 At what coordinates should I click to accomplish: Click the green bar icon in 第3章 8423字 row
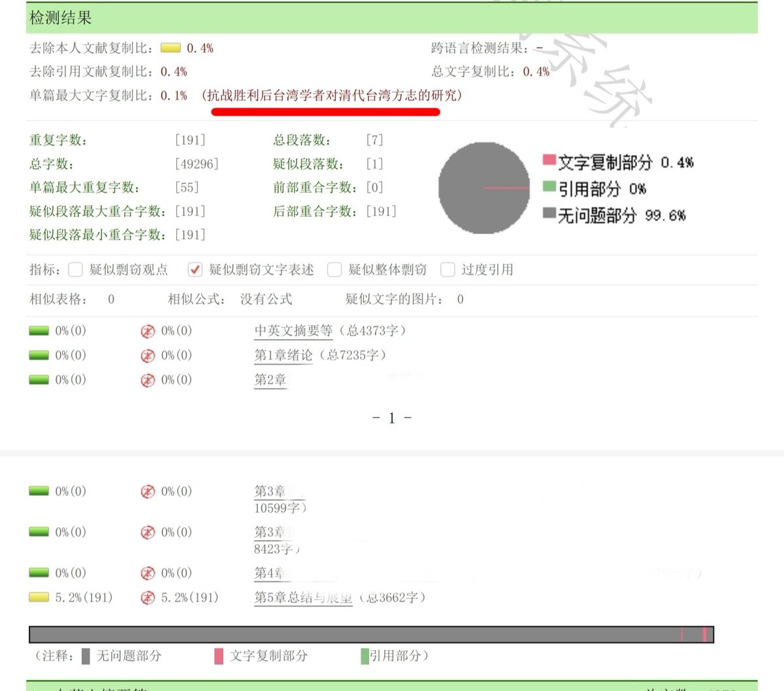[39, 532]
